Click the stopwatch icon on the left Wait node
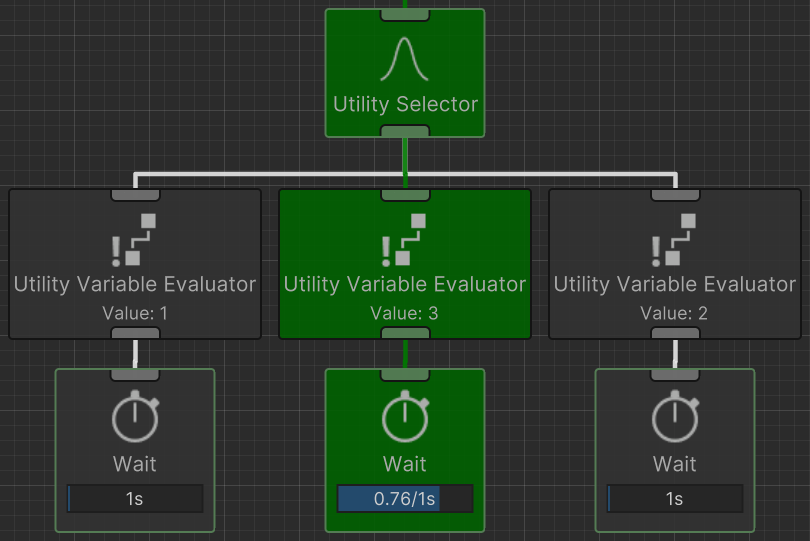The height and width of the screenshot is (541, 810). click(135, 419)
